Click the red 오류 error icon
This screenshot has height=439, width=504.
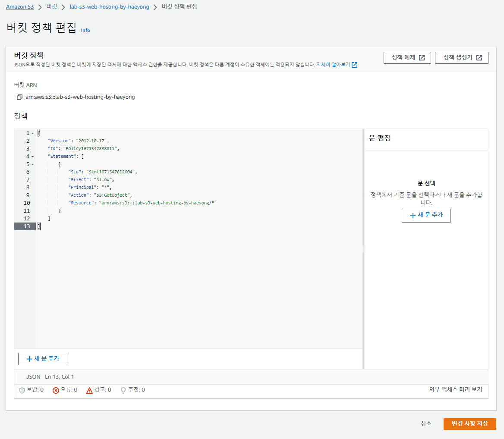[x=55, y=390]
